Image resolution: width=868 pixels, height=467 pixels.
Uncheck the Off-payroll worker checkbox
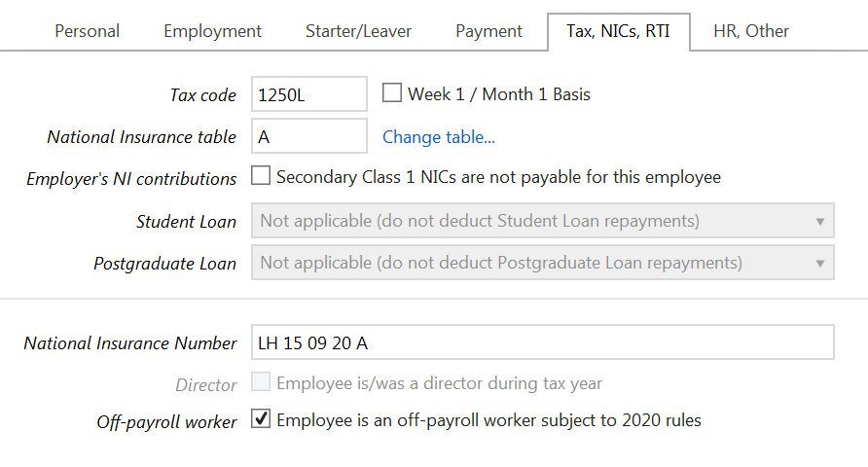261,420
